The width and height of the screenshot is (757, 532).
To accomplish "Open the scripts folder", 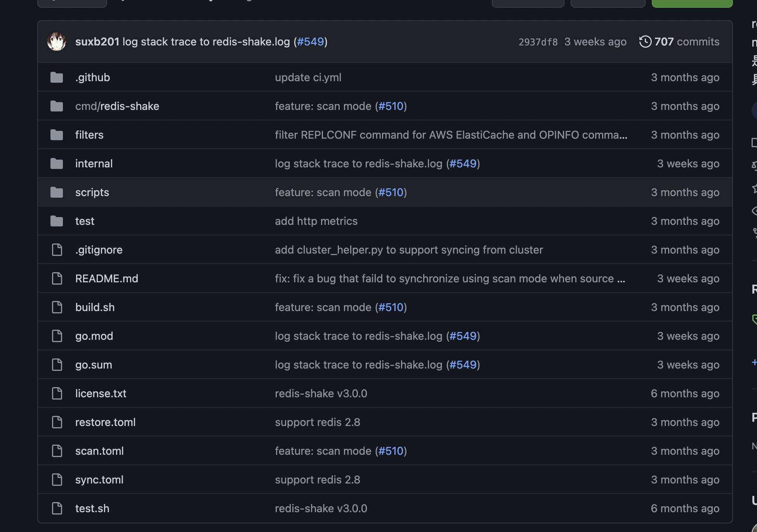I will click(92, 192).
